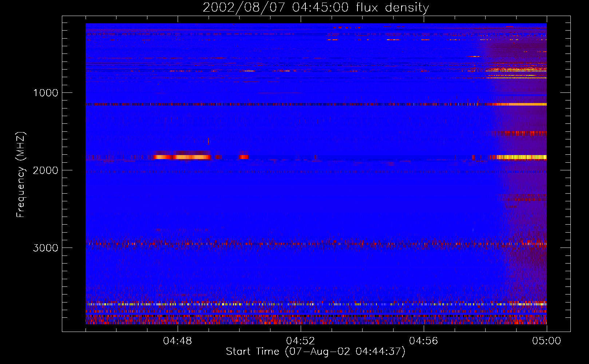Click the 1000 frequency tick label
This screenshot has height=364, width=589.
coord(46,93)
